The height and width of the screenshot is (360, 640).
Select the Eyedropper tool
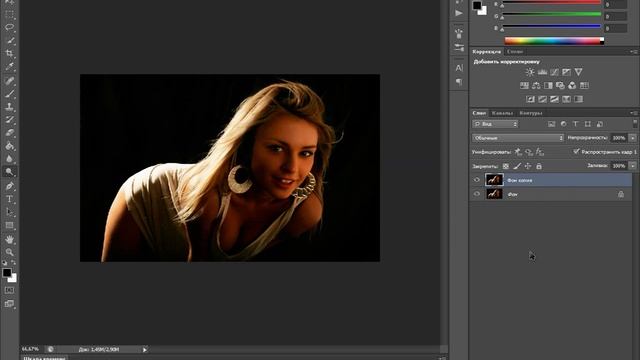click(x=9, y=67)
